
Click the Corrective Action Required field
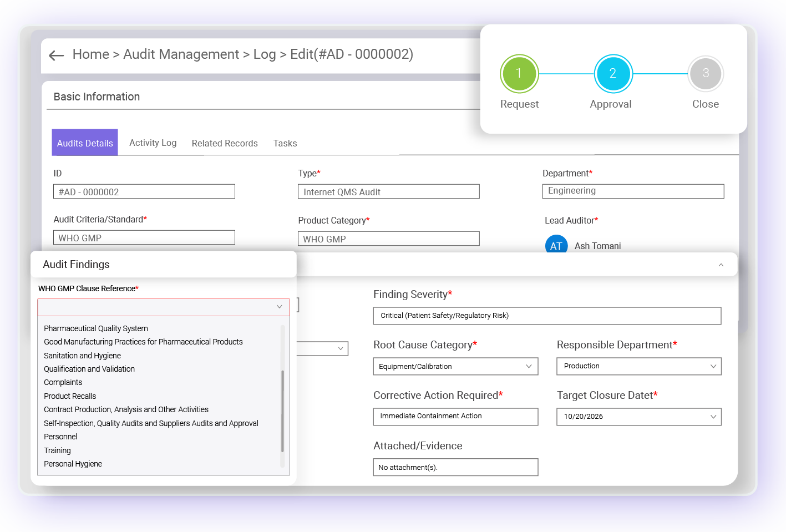tap(455, 417)
